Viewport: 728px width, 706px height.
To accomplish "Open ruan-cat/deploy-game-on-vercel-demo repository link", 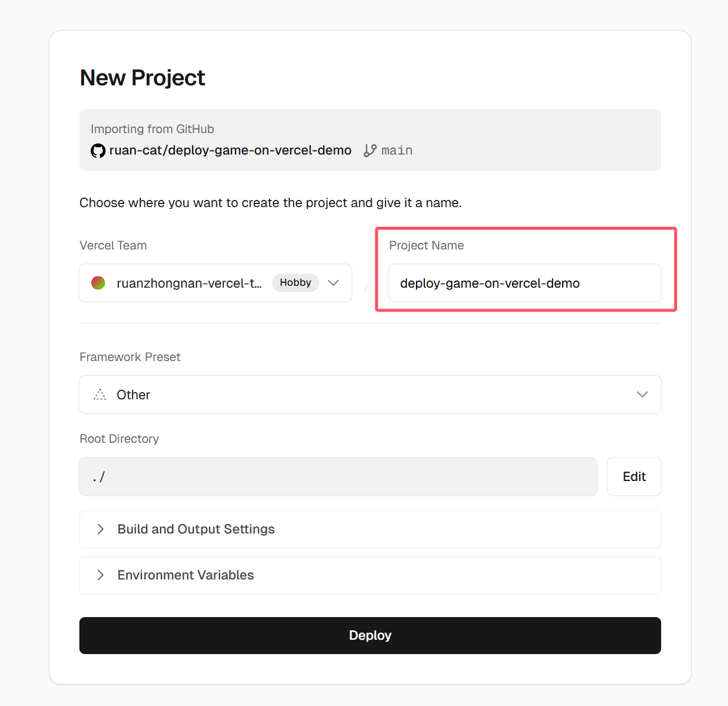I will tap(230, 150).
